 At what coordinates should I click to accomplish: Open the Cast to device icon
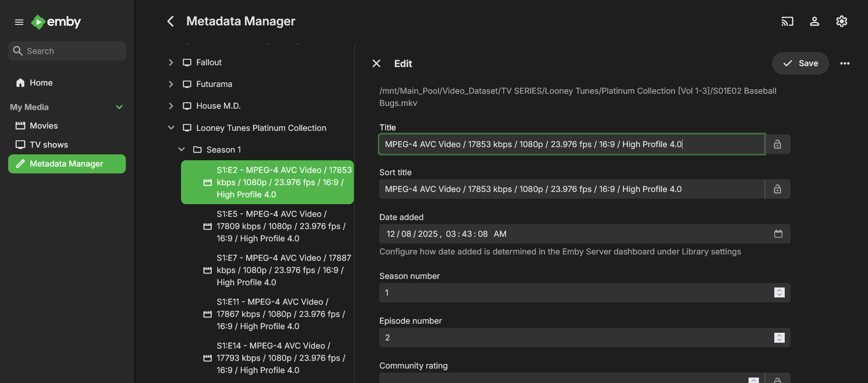(787, 21)
